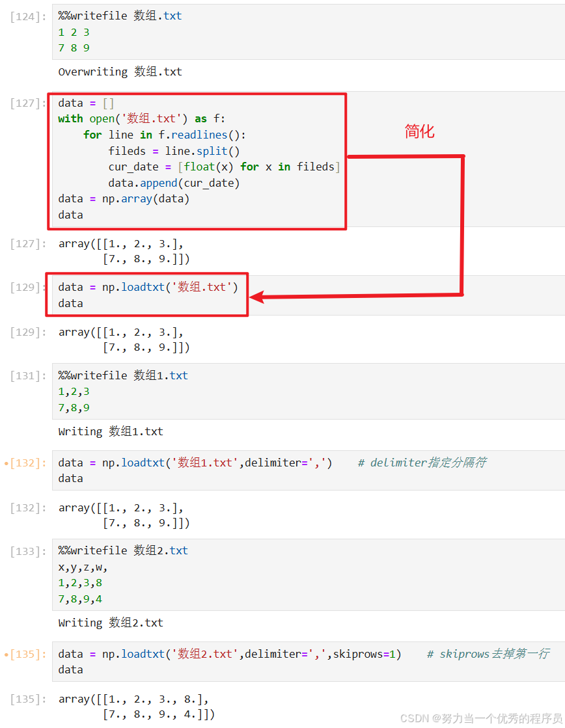Click the 'data' line in cell 129
The image size is (565, 728).
pos(70,304)
